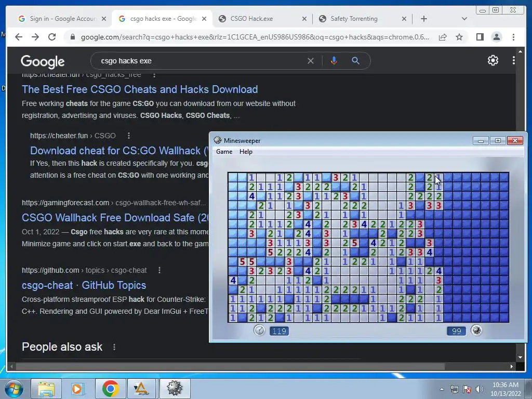Switch to Safety Torrenting tab
The width and height of the screenshot is (532, 399).
[x=362, y=19]
